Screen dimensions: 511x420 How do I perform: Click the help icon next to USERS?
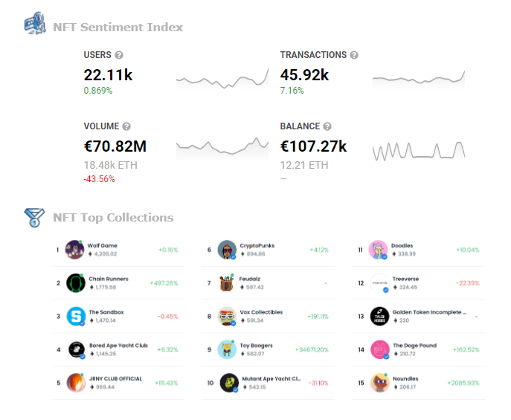(119, 55)
